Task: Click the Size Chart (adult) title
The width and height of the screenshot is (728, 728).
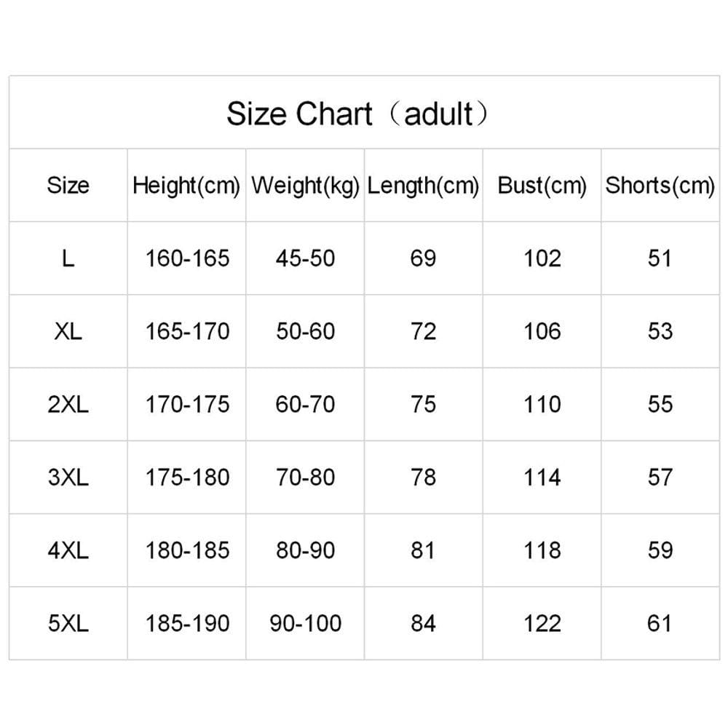Action: click(357, 114)
